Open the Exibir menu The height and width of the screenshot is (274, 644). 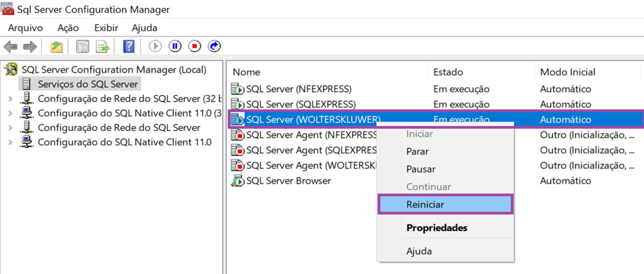coord(106,28)
